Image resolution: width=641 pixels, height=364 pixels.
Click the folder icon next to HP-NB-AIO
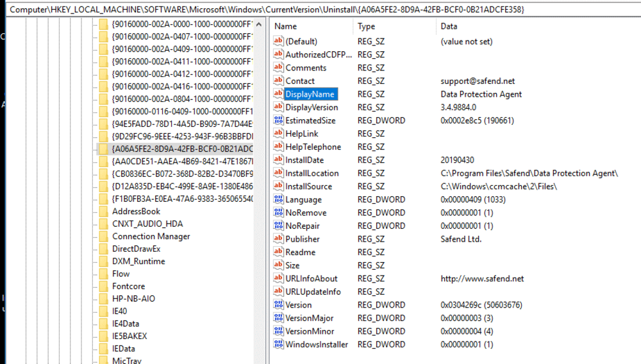click(x=103, y=299)
